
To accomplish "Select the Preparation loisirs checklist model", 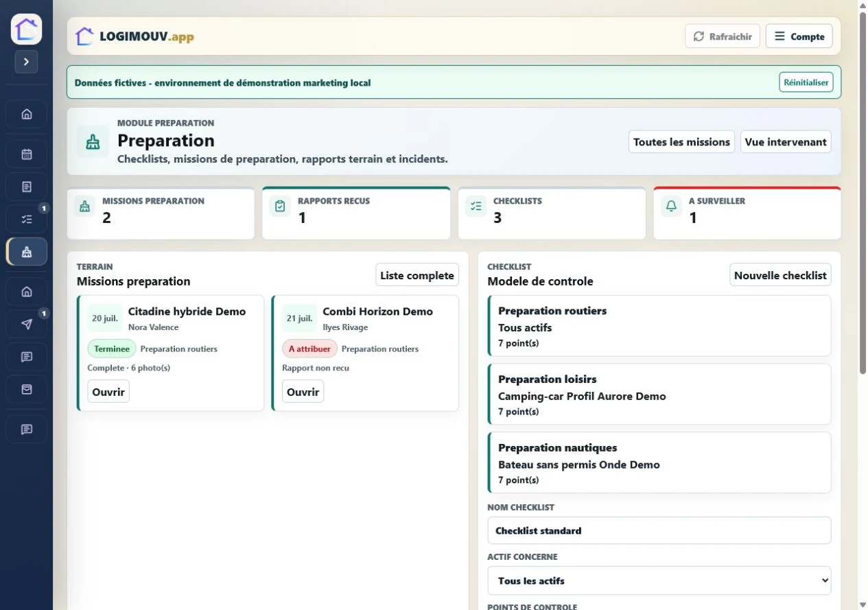I will [x=659, y=395].
